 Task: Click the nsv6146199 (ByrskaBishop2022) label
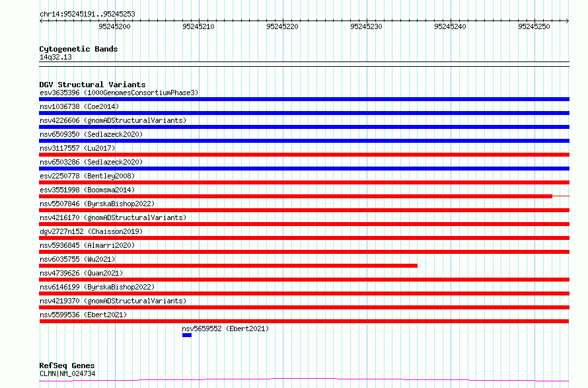pyautogui.click(x=97, y=287)
